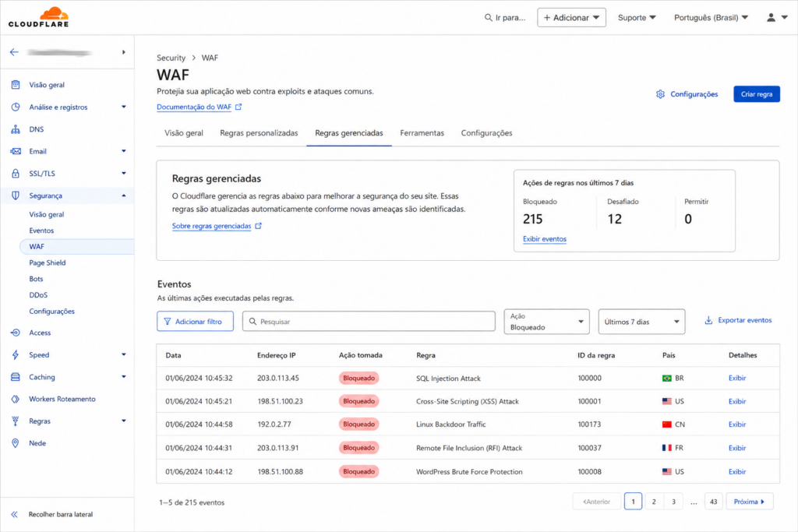This screenshot has height=532, width=798.
Task: Click the SSL/TLS padlock icon
Action: coord(16,174)
